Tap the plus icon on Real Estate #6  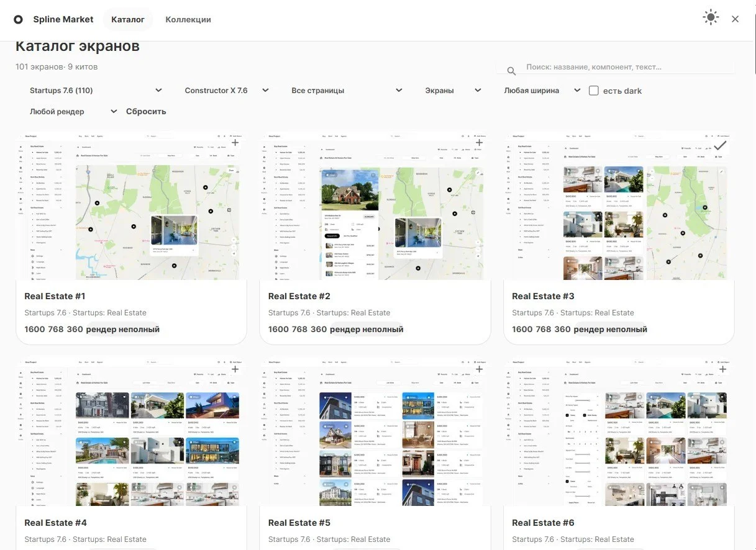coord(722,369)
